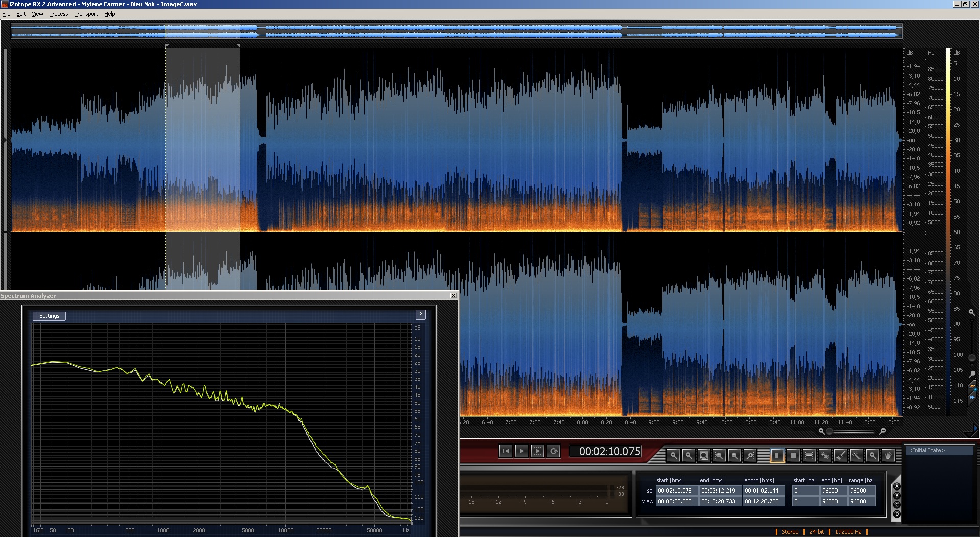
Task: Select the brush selection tool
Action: click(x=841, y=455)
